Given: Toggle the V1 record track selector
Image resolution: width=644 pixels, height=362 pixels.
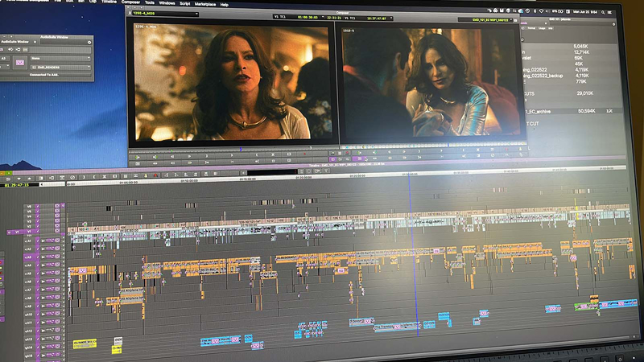Looking at the screenshot, I should point(30,232).
